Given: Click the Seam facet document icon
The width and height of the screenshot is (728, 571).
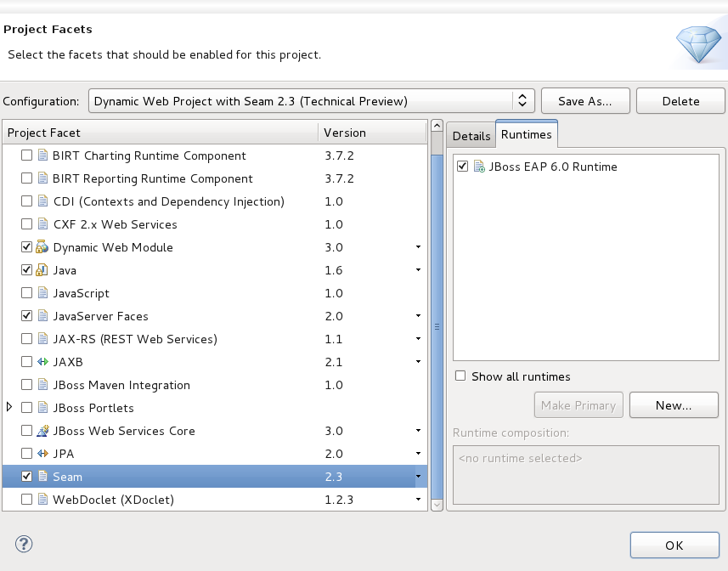Looking at the screenshot, I should click(x=42, y=477).
